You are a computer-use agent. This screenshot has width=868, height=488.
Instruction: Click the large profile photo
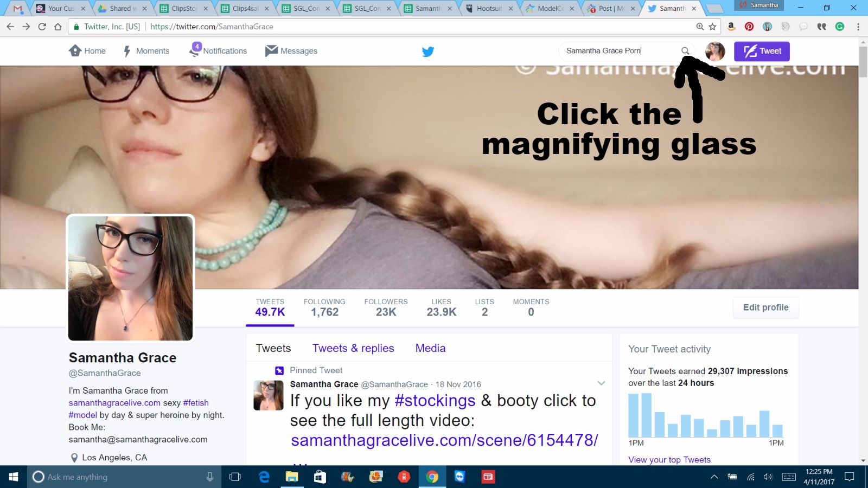pos(130,278)
